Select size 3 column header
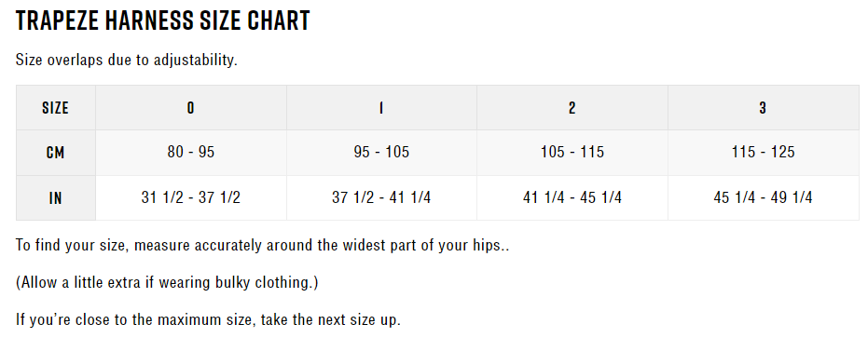Viewport: 868px width, 338px height. tap(764, 107)
